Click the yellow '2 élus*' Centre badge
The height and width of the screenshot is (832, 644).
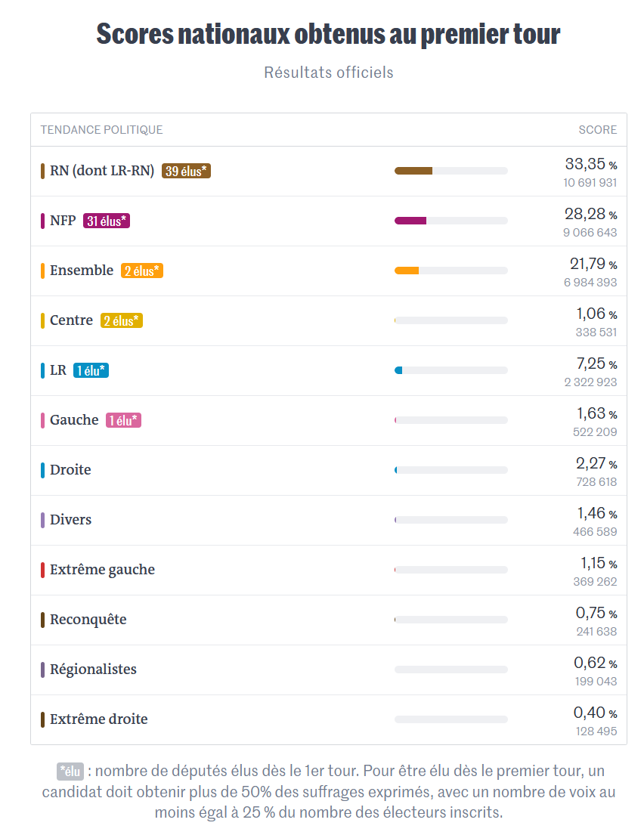coord(122,320)
